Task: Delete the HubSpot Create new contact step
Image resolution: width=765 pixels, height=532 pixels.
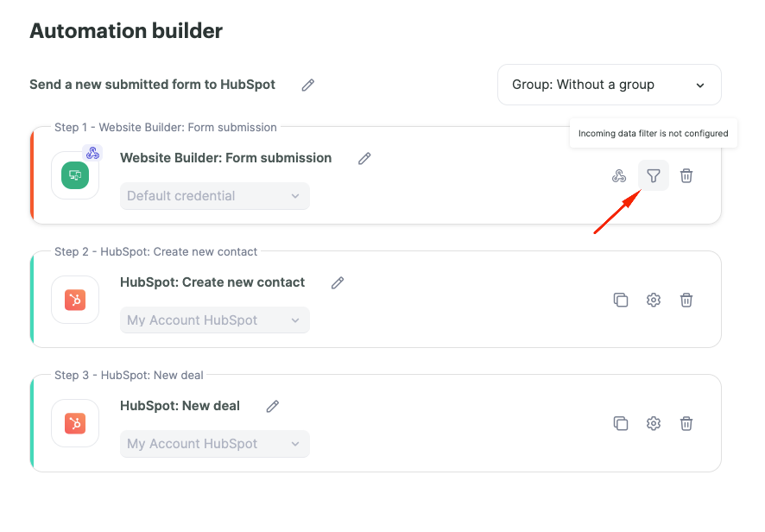Action: 686,300
